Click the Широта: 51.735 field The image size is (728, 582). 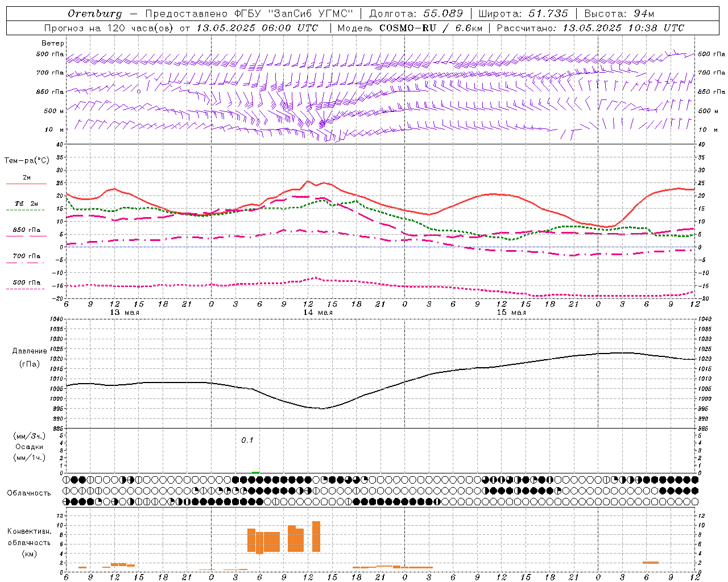523,14
